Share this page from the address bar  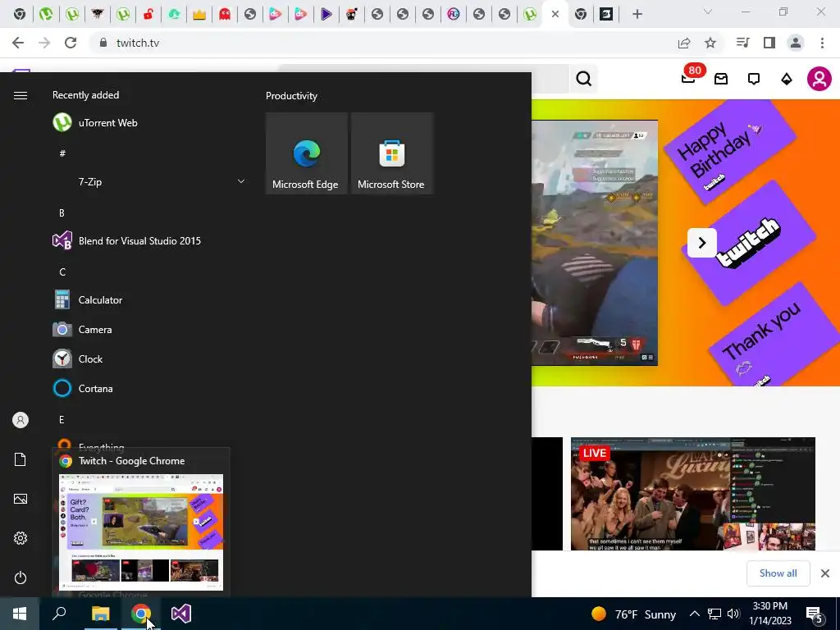684,43
